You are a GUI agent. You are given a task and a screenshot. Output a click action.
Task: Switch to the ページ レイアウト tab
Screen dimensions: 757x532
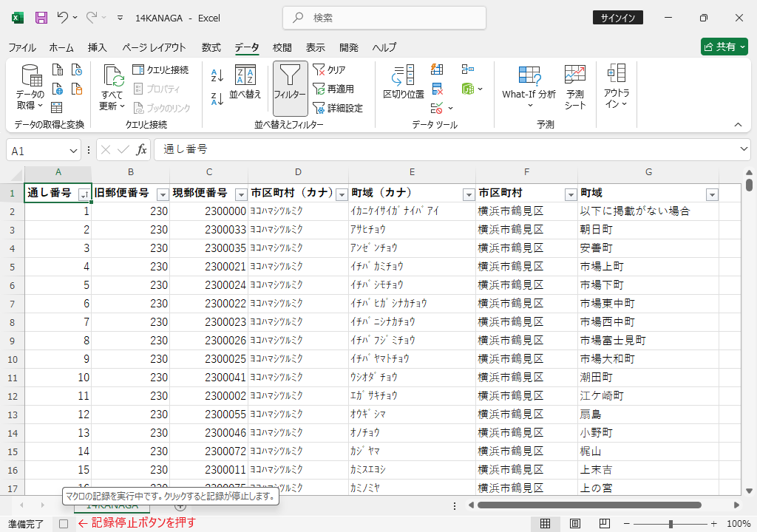coord(154,47)
